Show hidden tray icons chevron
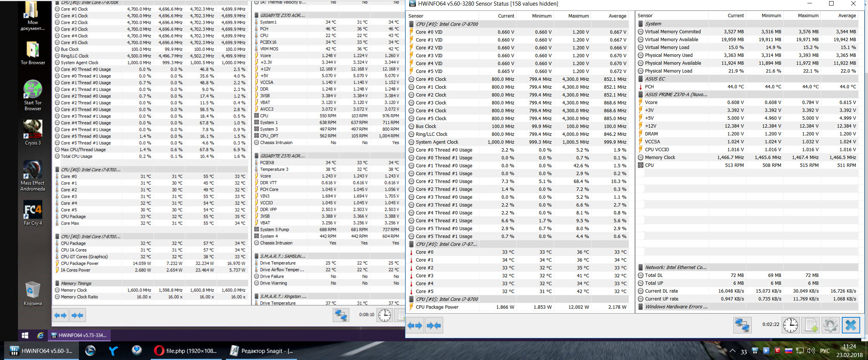Viewport: 868px width, 360px height. (732, 351)
